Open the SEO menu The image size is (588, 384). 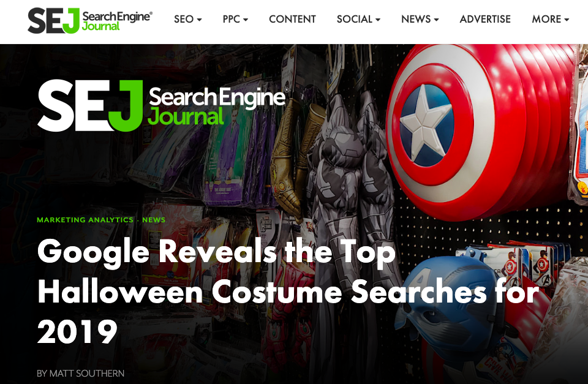187,19
